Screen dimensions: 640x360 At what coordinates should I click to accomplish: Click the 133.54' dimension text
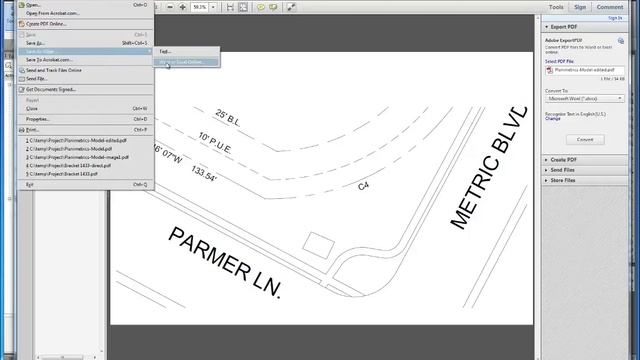point(204,173)
